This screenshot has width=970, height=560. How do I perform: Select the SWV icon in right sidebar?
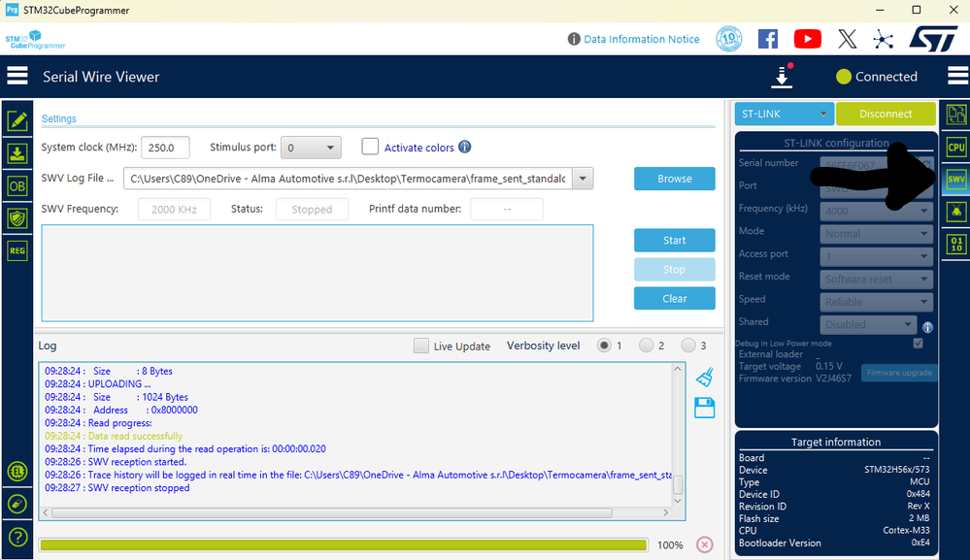956,180
